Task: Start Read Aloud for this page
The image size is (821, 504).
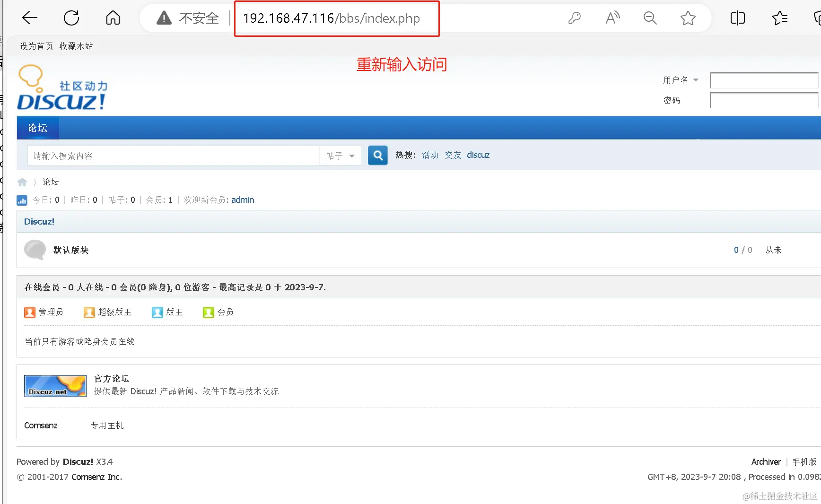Action: (612, 18)
